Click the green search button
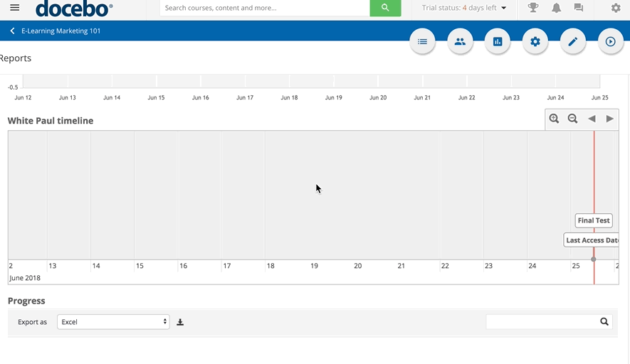630x364 pixels. point(385,8)
